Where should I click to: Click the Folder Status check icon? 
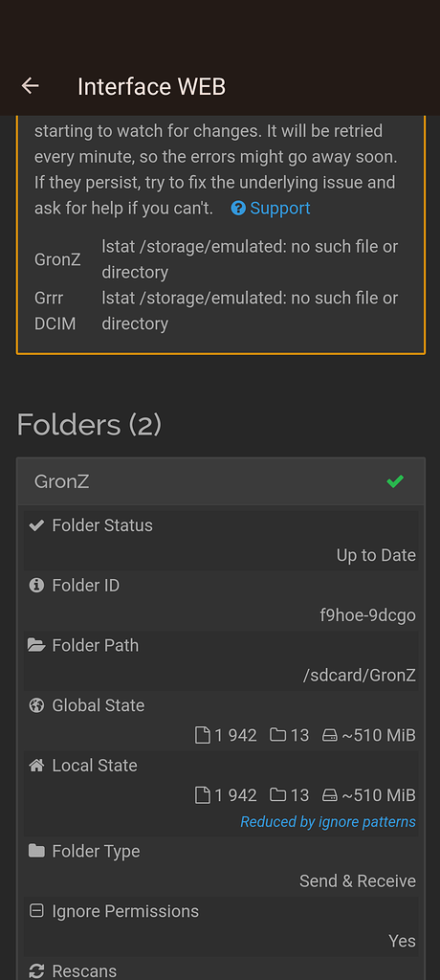point(37,525)
